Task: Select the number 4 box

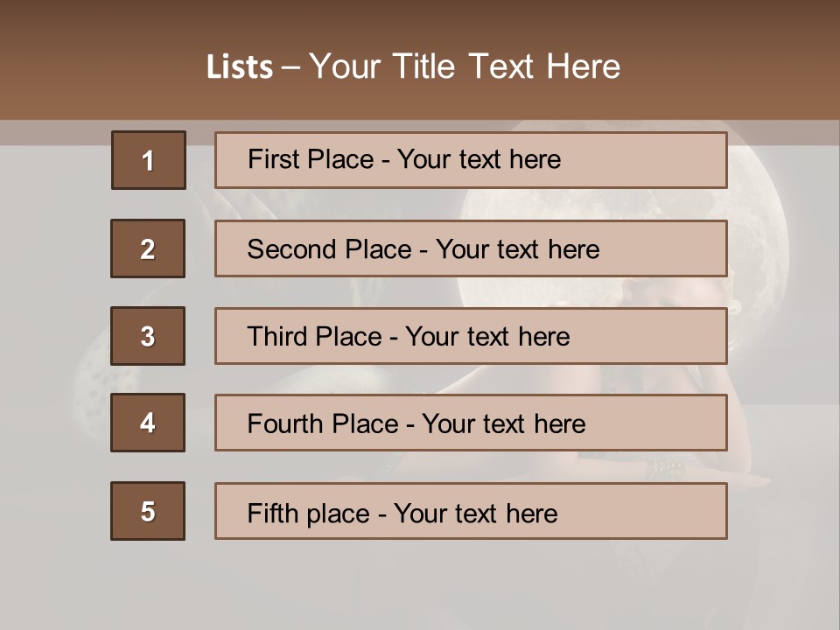Action: 148,423
